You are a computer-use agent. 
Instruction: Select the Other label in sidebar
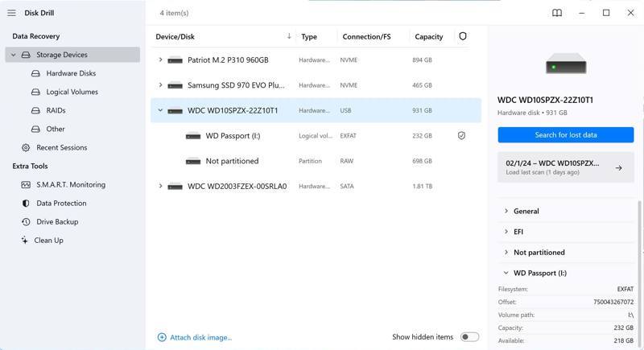pyautogui.click(x=56, y=129)
